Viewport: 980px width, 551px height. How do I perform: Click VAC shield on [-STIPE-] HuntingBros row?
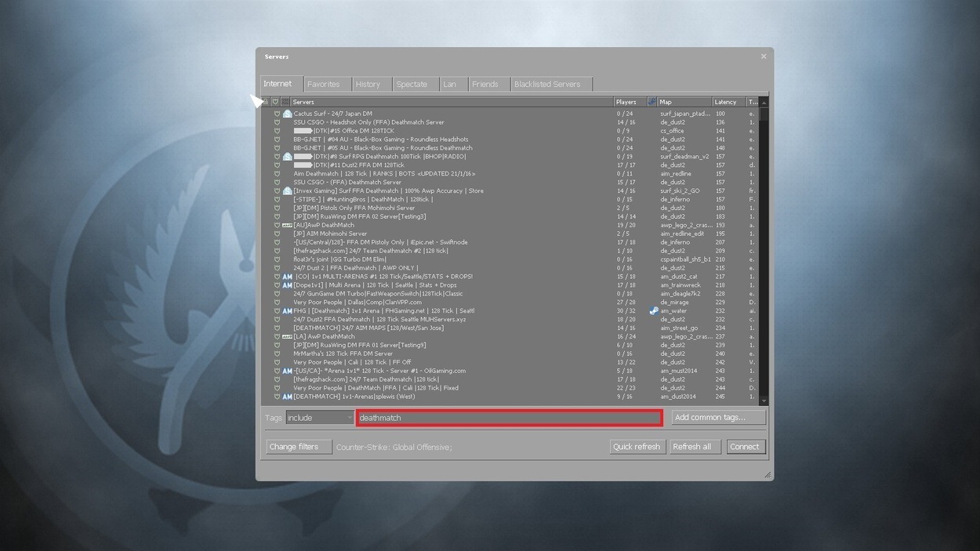tap(277, 199)
